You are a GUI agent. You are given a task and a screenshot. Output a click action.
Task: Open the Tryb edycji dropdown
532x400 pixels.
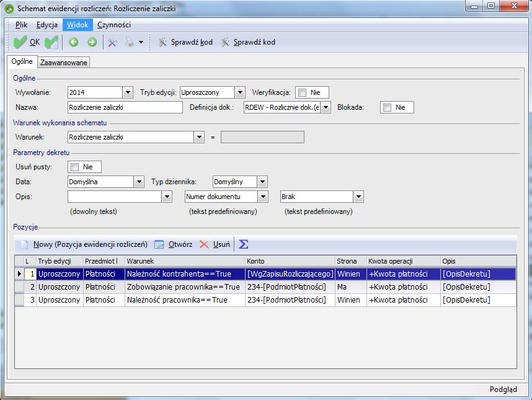coord(240,92)
